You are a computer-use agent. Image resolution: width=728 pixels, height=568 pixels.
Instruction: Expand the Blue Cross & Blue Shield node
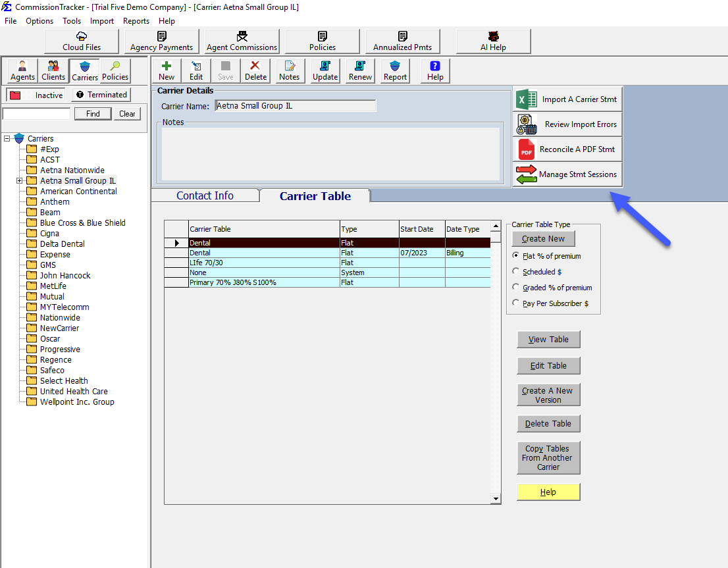(19, 222)
